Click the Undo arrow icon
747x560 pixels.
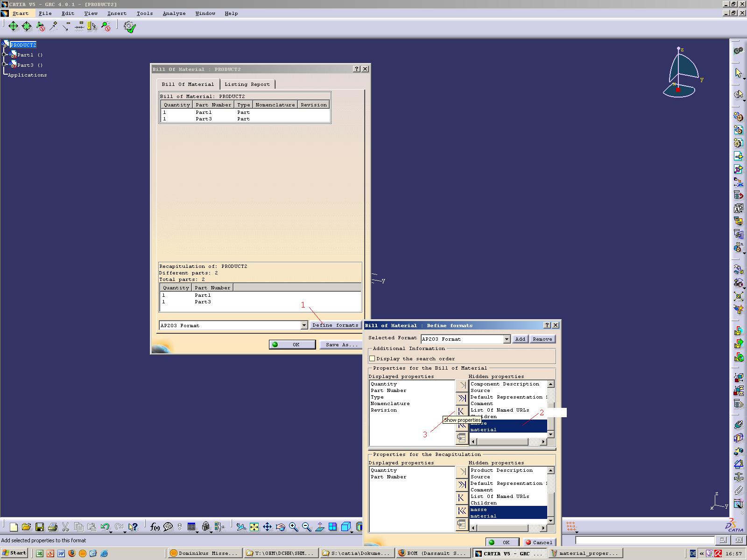tap(105, 527)
